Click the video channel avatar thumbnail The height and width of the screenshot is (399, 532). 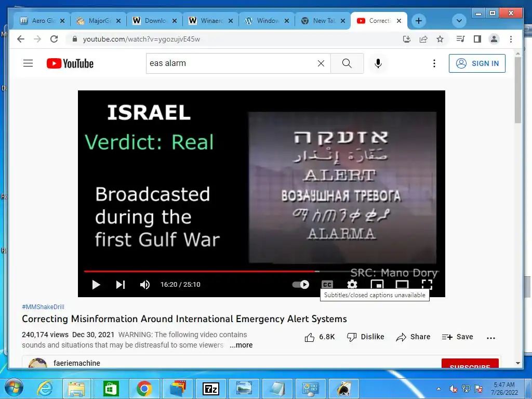click(37, 363)
